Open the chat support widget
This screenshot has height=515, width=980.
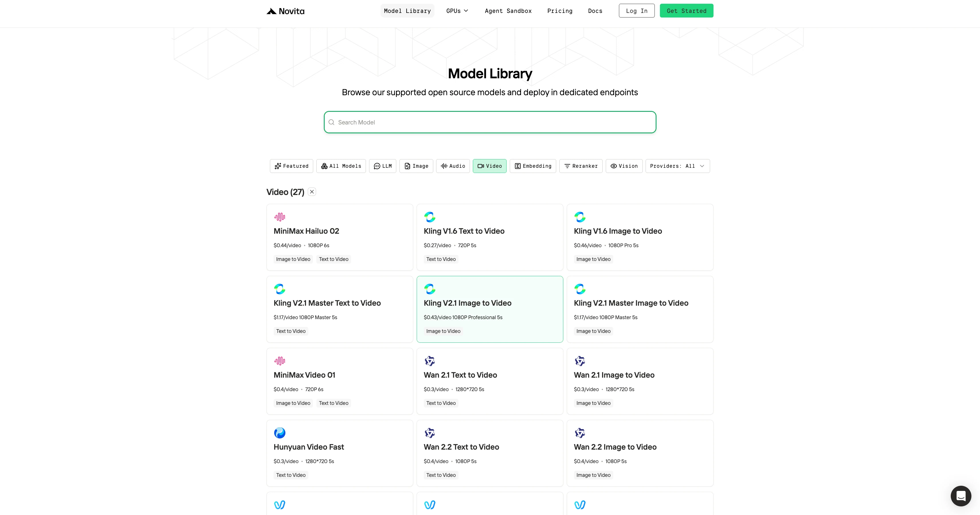(961, 496)
